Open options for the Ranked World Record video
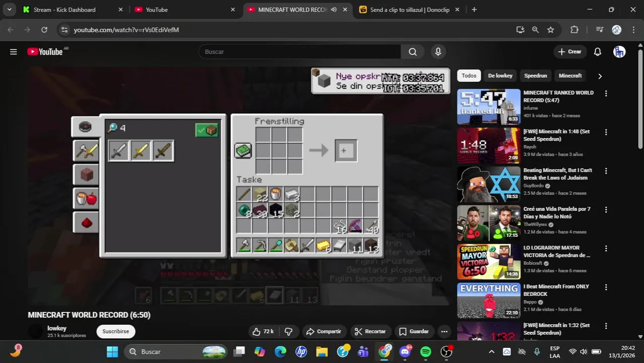The height and width of the screenshot is (363, 644). [606, 93]
